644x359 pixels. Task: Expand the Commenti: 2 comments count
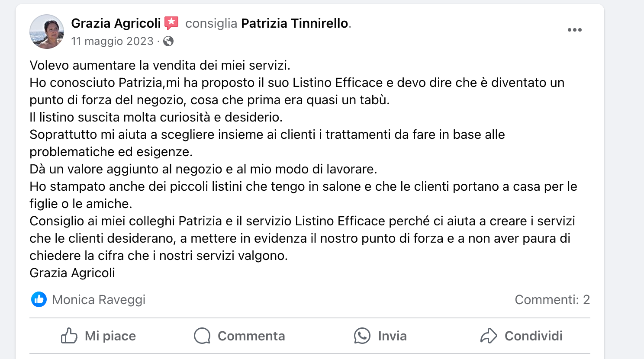(x=552, y=299)
